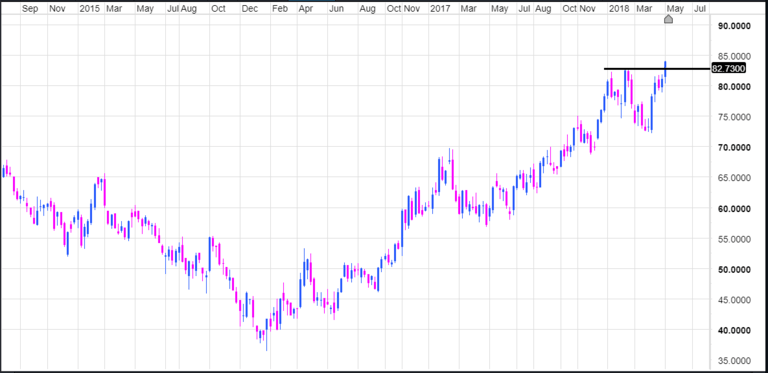Click the 85.0000 price axis label
This screenshot has width=768, height=373.
(x=734, y=56)
